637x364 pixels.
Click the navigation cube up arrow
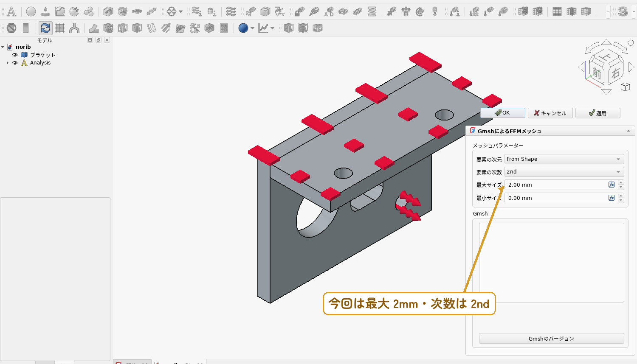pos(606,42)
